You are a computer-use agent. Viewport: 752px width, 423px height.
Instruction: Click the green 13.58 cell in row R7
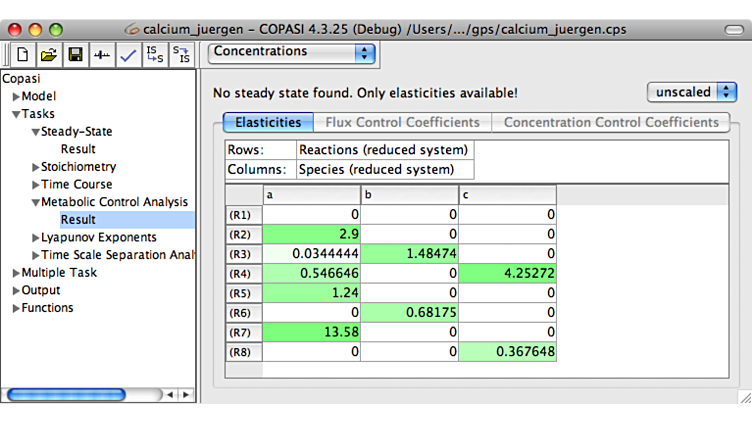pos(311,332)
